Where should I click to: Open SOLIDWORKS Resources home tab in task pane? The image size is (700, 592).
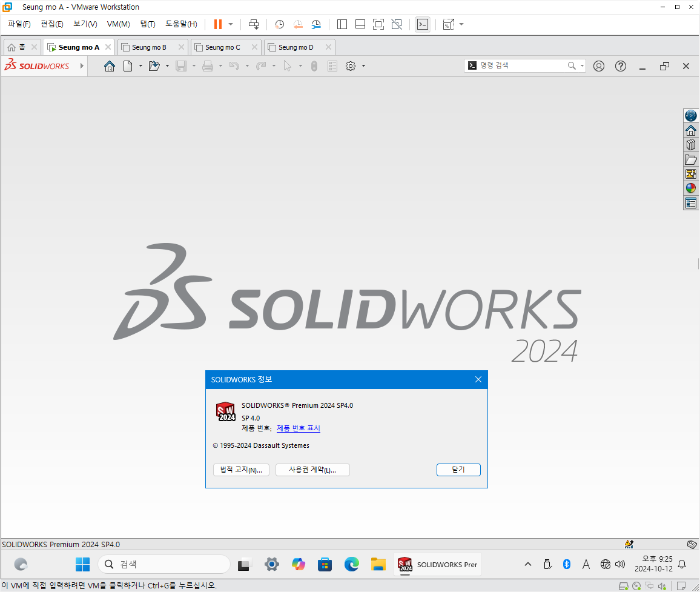691,130
